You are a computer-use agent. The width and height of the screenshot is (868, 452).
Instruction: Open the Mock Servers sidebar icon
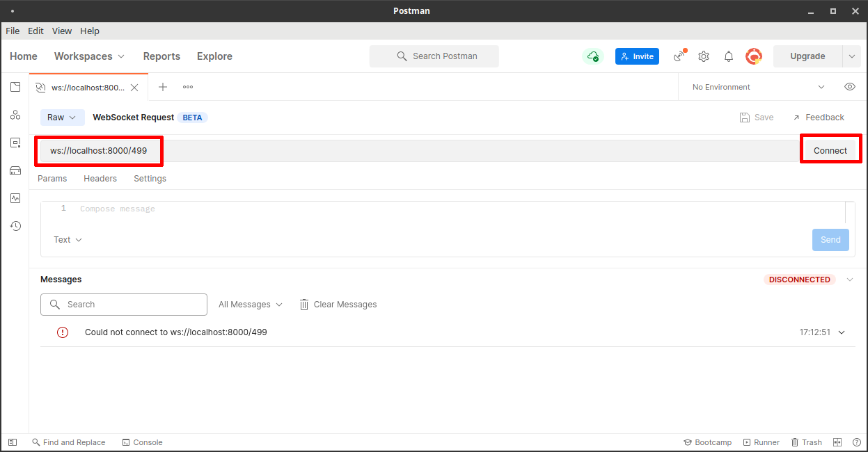point(15,170)
